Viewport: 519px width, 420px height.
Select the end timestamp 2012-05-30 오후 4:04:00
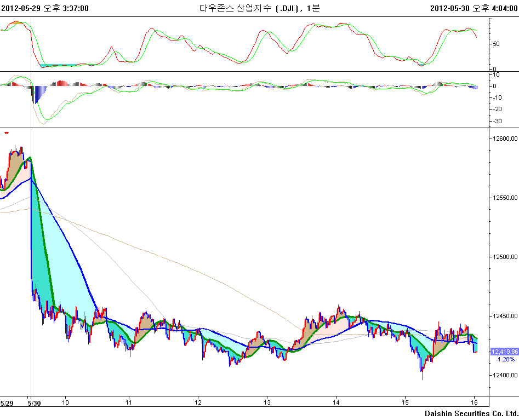point(474,8)
